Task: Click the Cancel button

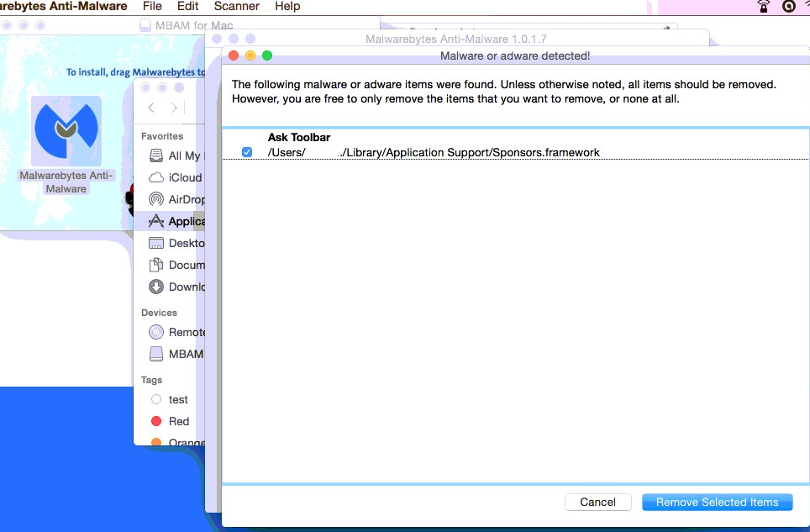Action: [x=597, y=502]
